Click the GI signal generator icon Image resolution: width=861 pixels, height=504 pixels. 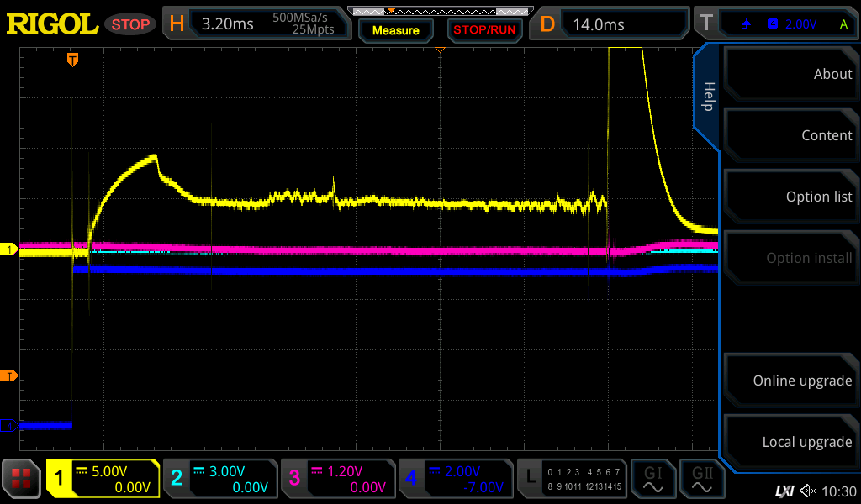pyautogui.click(x=652, y=479)
